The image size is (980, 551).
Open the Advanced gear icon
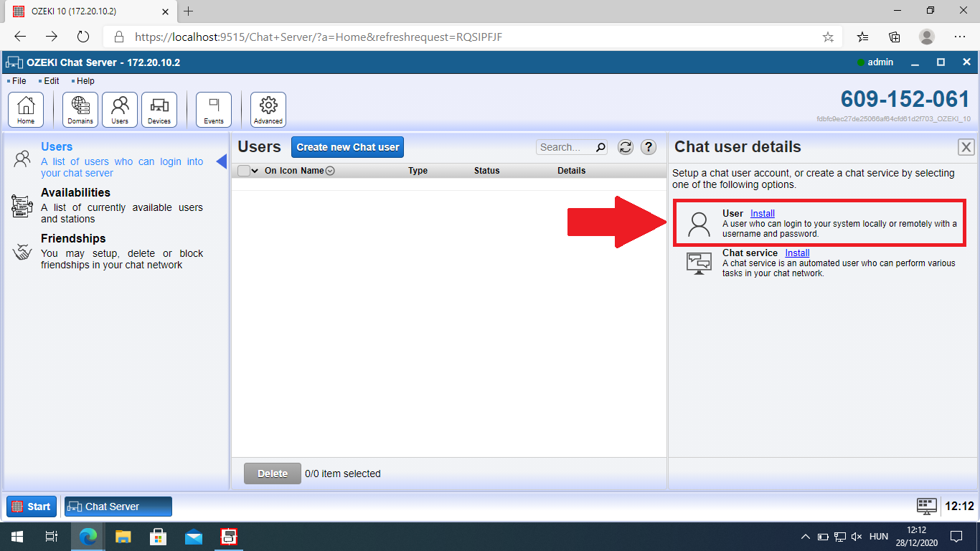pyautogui.click(x=268, y=110)
